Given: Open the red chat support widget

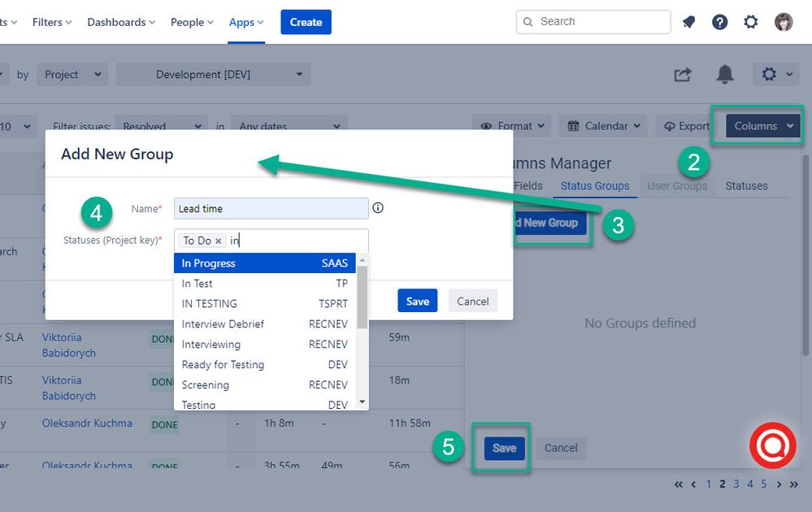Looking at the screenshot, I should coord(773,445).
